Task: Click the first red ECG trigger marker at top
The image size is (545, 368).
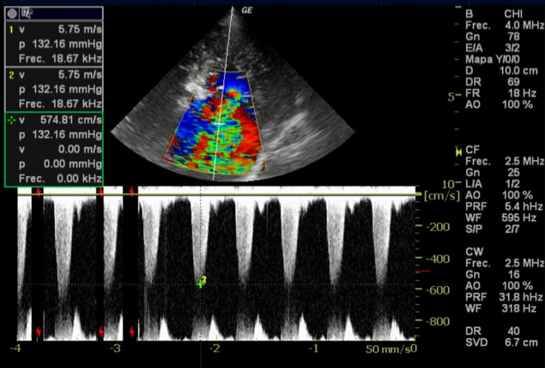Action: pos(38,191)
